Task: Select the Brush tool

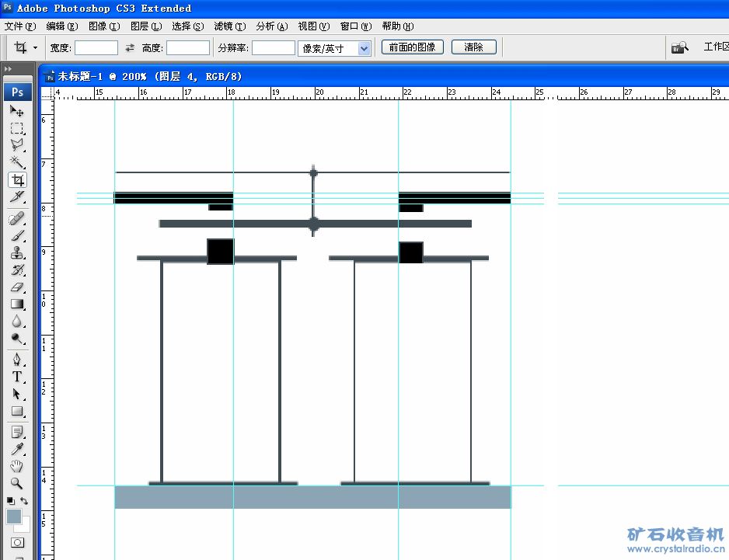Action: (x=17, y=235)
